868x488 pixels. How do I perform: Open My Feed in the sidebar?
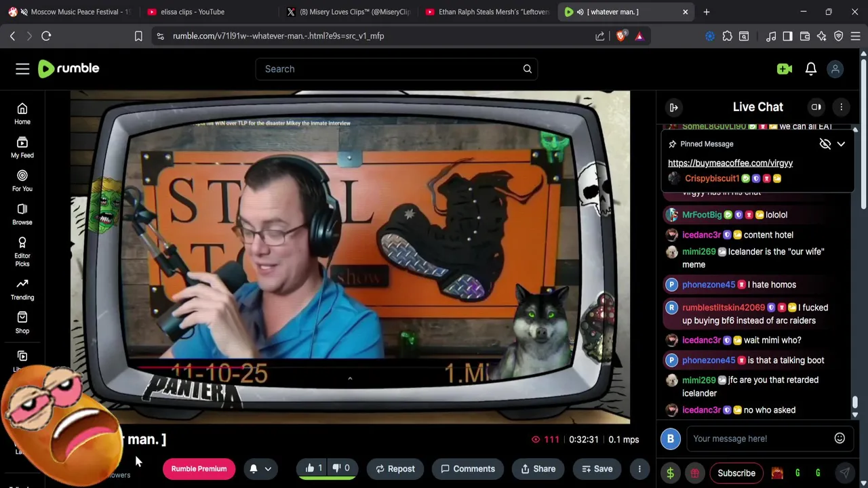[x=22, y=147]
